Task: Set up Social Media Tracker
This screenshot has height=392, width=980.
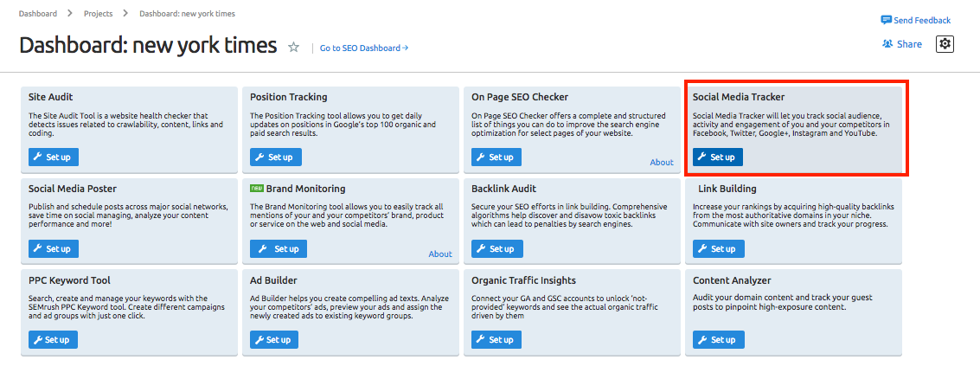Action: click(717, 157)
